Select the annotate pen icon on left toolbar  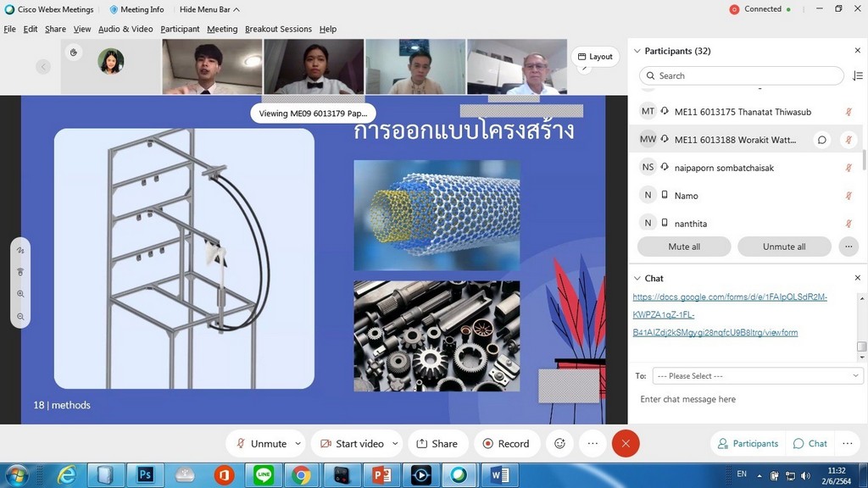pos(20,251)
